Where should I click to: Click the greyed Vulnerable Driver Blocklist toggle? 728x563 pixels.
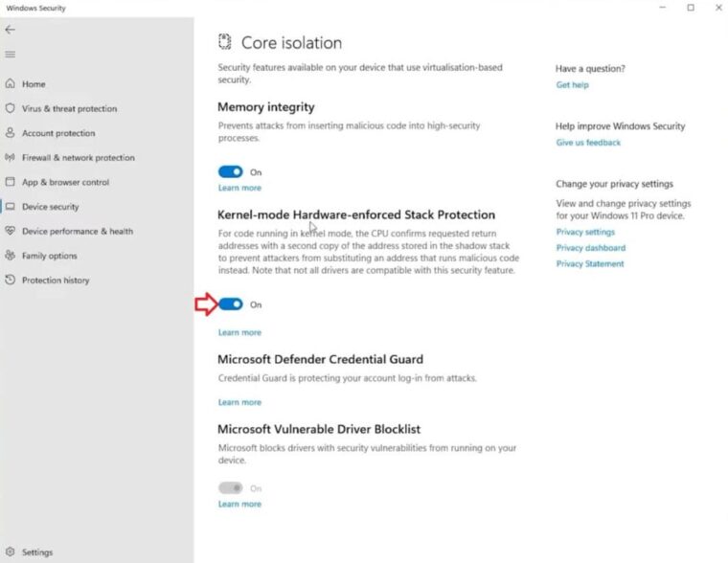coord(230,487)
